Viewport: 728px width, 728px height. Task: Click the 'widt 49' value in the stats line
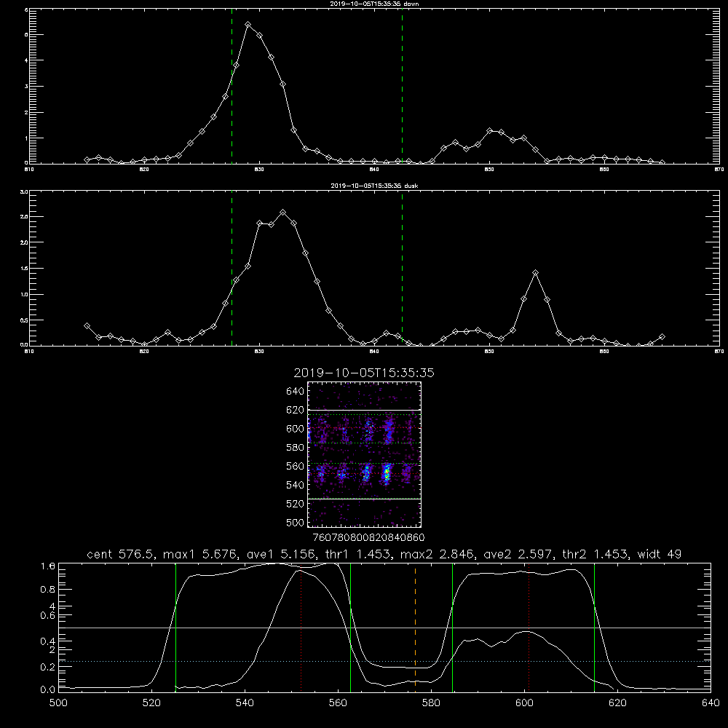tap(660, 554)
